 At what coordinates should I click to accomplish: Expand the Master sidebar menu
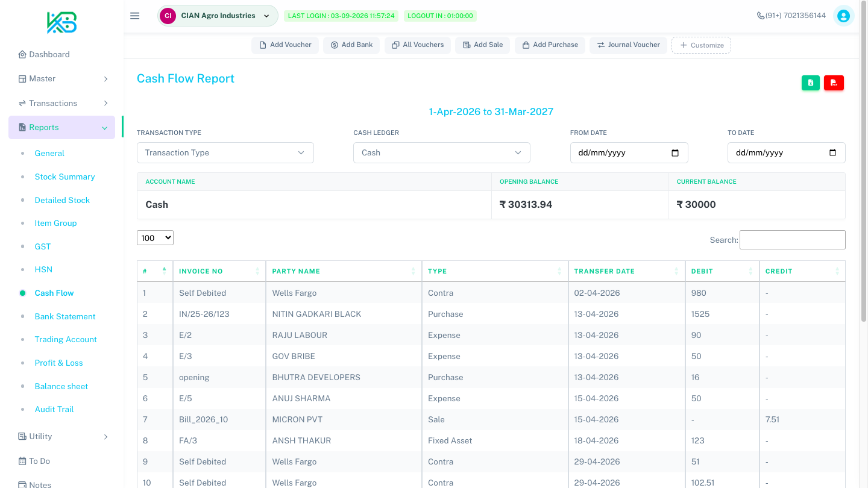62,79
